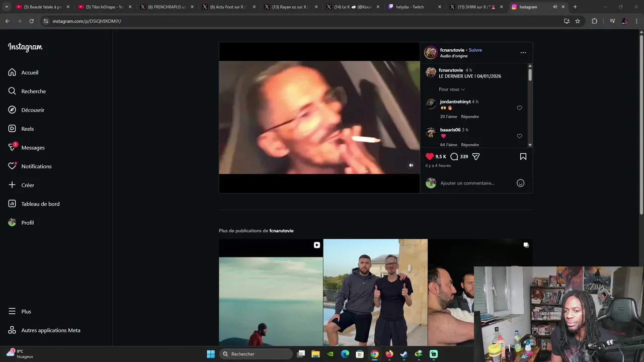Expand the Pour vous comments filter
Screen dimensions: 644x362
coord(451,89)
